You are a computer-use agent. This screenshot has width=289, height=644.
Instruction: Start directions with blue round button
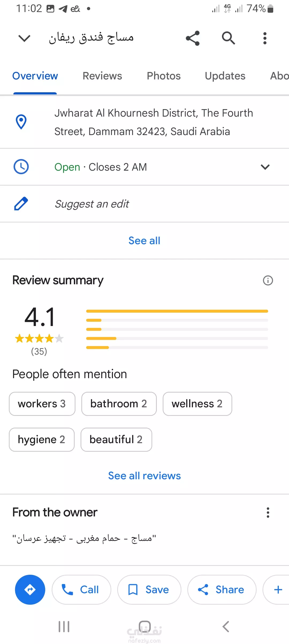(30, 589)
